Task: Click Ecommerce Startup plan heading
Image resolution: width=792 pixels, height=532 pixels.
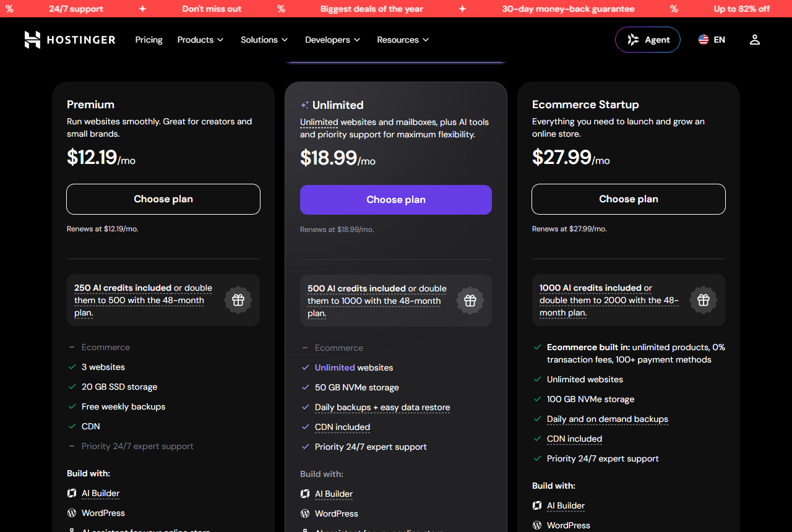Action: [x=585, y=105]
